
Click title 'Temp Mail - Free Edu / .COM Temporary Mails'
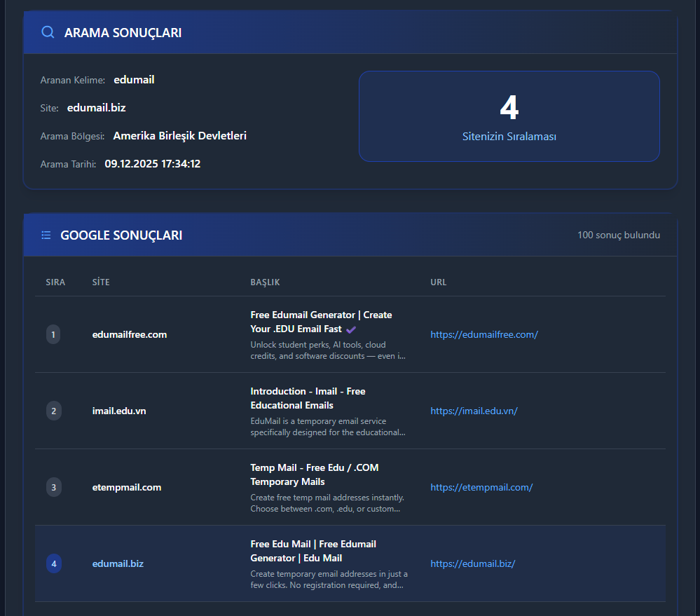point(315,474)
